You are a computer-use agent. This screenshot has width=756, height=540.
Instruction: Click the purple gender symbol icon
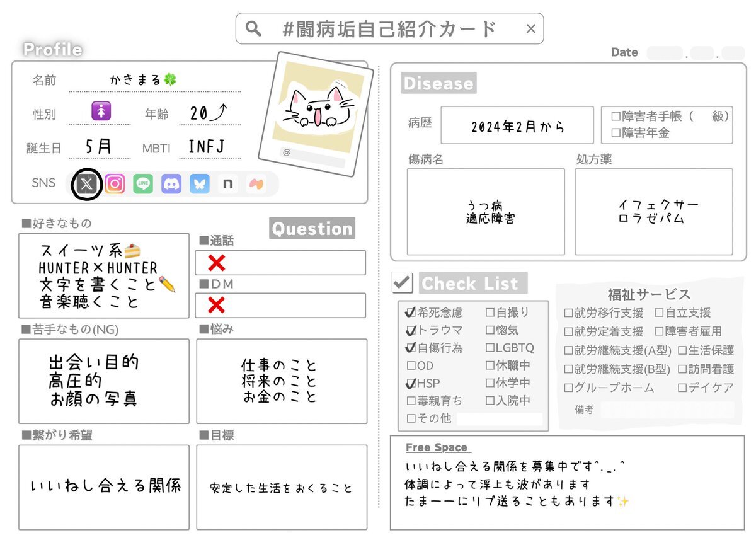point(101,112)
